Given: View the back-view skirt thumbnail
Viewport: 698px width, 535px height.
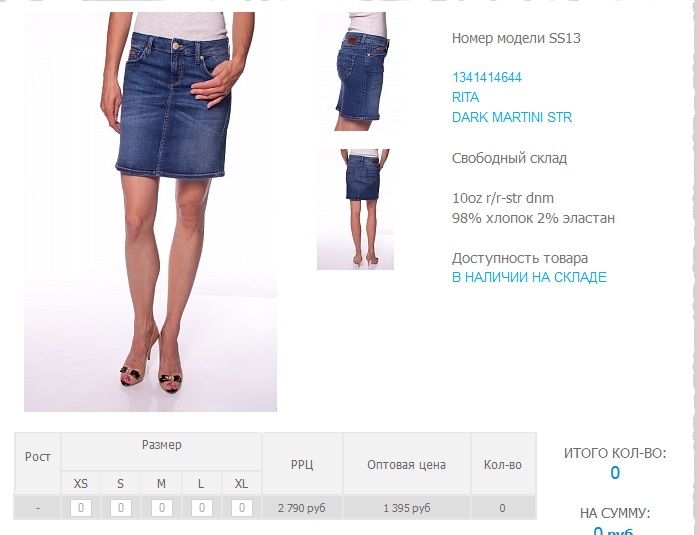Looking at the screenshot, I should click(x=355, y=209).
